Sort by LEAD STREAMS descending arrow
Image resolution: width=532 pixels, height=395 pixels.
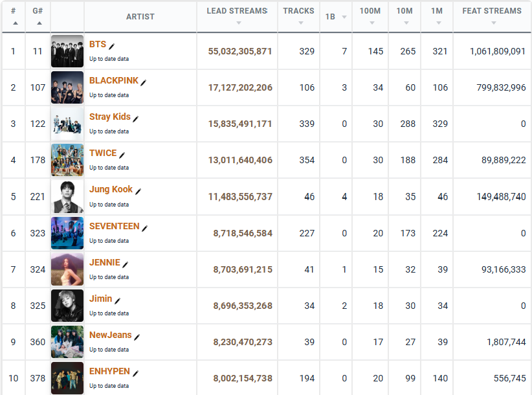coord(239,23)
